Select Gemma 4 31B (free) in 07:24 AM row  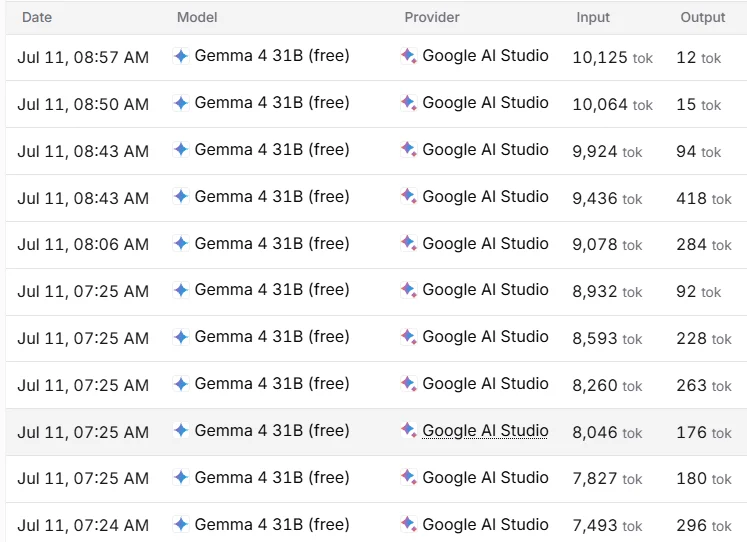[272, 524]
